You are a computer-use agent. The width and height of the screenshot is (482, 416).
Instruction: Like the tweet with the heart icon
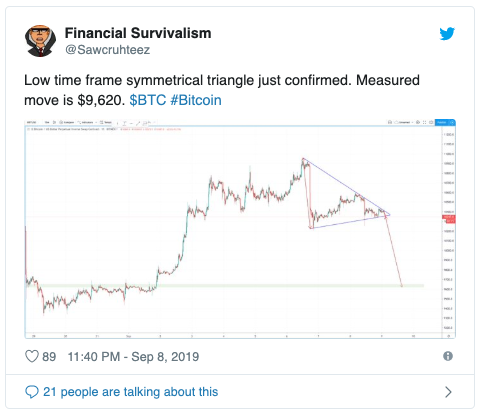(32, 356)
